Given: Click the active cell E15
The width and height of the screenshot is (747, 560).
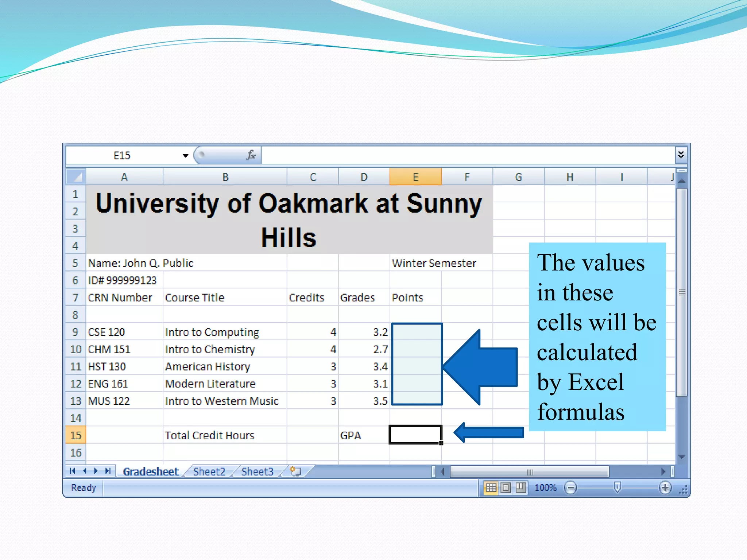Looking at the screenshot, I should tap(415, 435).
